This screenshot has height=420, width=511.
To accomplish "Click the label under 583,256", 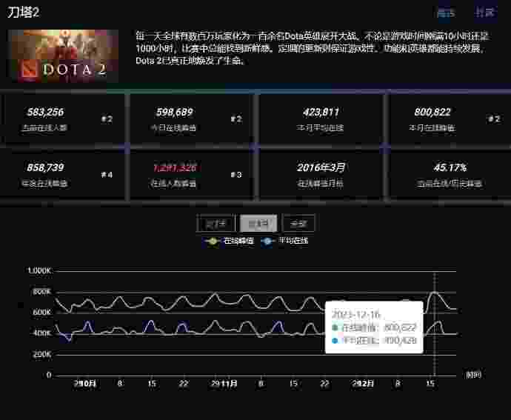I will click(x=44, y=128).
